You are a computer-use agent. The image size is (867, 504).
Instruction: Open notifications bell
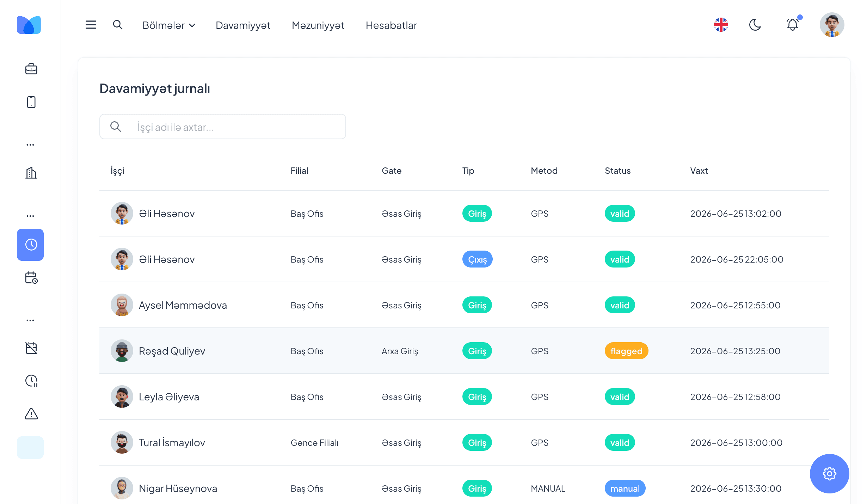click(793, 24)
